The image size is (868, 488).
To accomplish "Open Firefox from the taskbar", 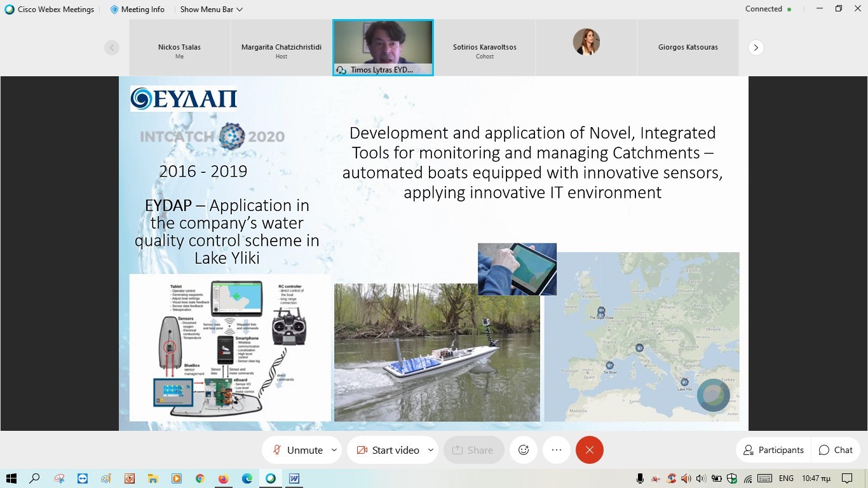I will [223, 478].
